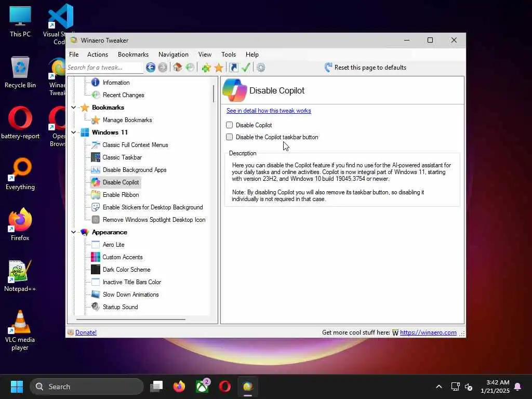Image resolution: width=532 pixels, height=399 pixels.
Task: Click the Inactive Title Bars Color icon
Action: pyautogui.click(x=96, y=282)
